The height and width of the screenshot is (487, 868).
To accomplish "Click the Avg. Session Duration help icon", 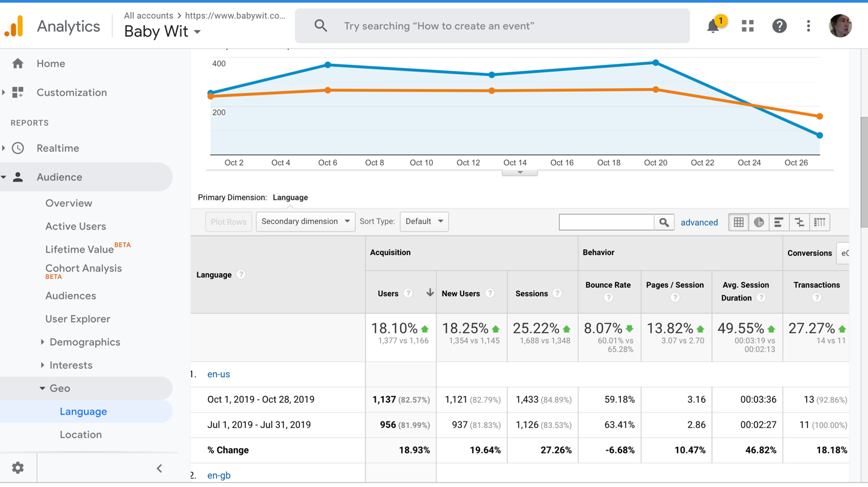I will [761, 298].
